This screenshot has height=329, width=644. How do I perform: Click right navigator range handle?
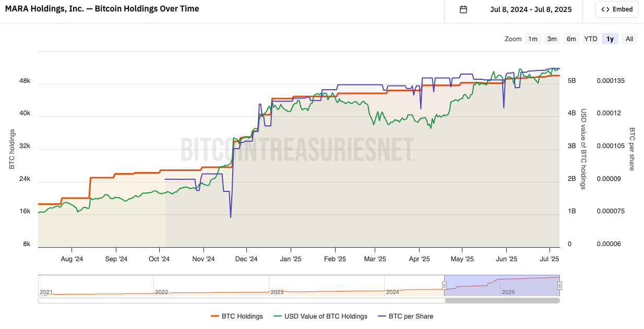pos(559,285)
